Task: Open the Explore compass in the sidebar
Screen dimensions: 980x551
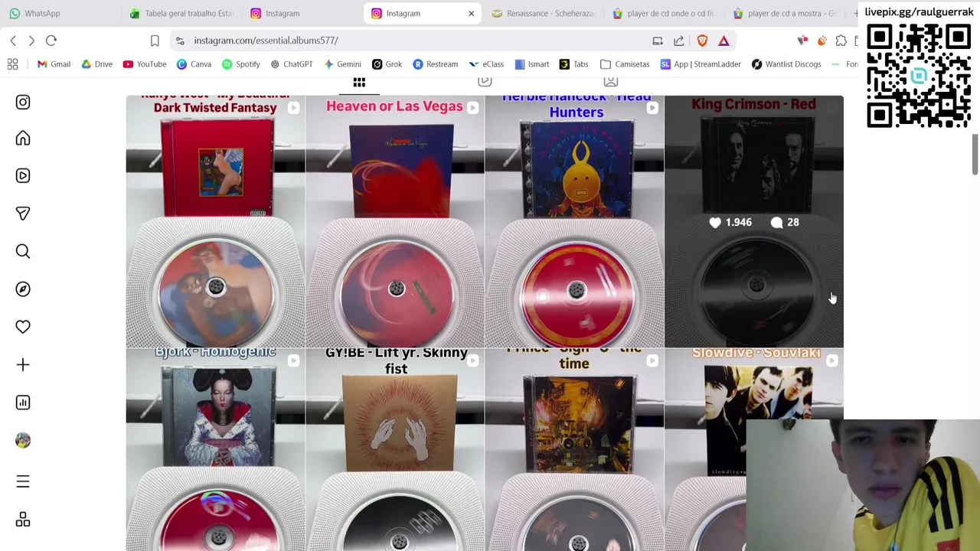Action: tap(23, 289)
